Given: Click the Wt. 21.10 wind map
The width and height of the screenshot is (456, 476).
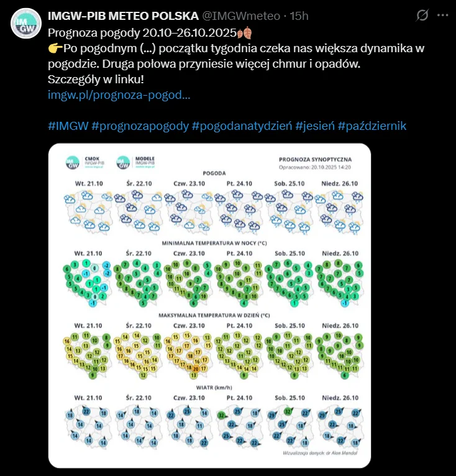Looking at the screenshot, I should (87, 424).
